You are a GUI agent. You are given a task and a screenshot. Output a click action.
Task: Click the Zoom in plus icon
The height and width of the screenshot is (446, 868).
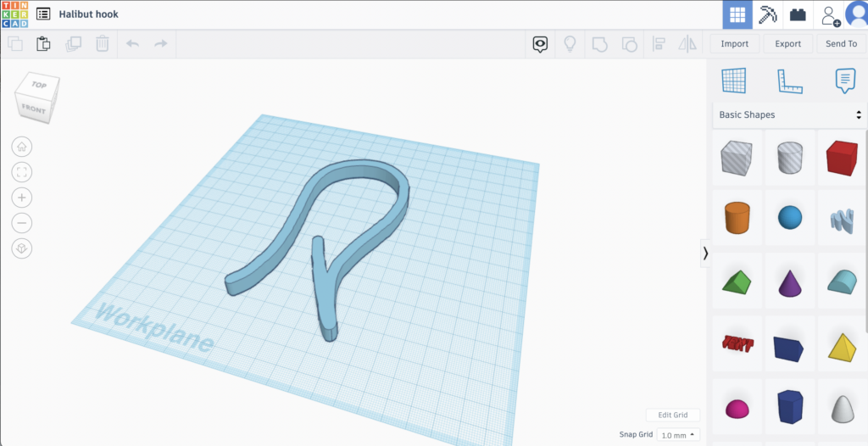22,198
